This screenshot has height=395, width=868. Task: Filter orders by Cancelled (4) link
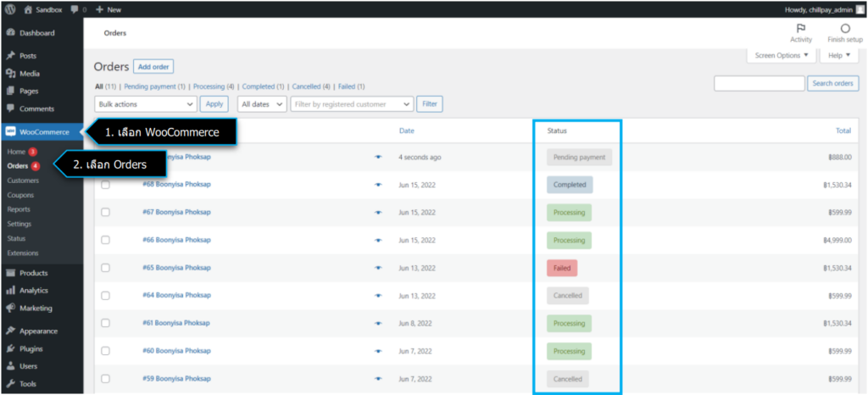tap(311, 86)
